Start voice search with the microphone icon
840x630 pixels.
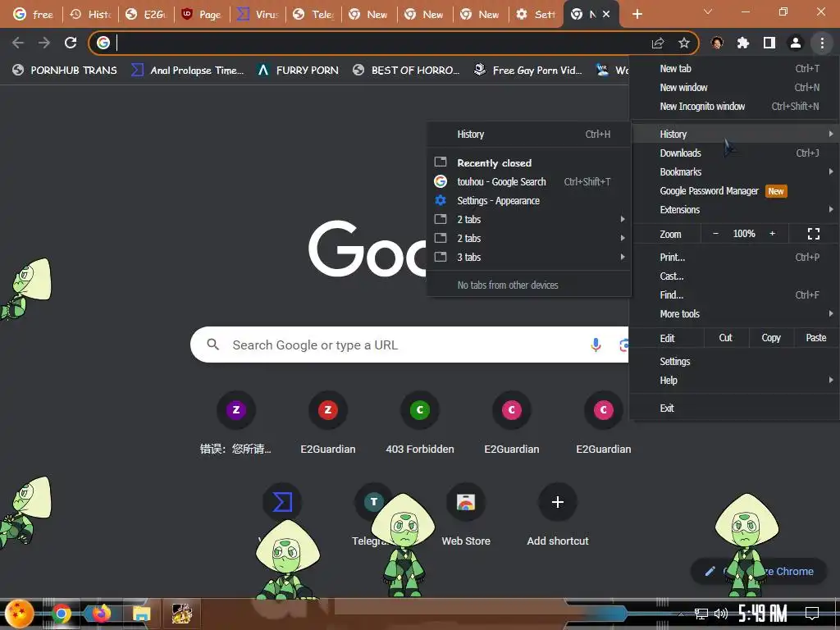[596, 345]
